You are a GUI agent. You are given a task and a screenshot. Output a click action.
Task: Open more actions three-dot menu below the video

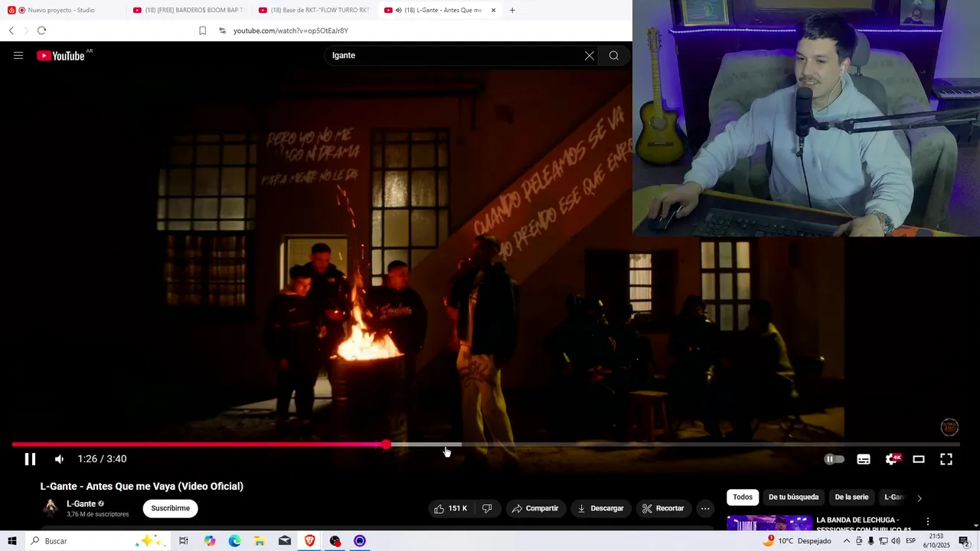(x=705, y=508)
